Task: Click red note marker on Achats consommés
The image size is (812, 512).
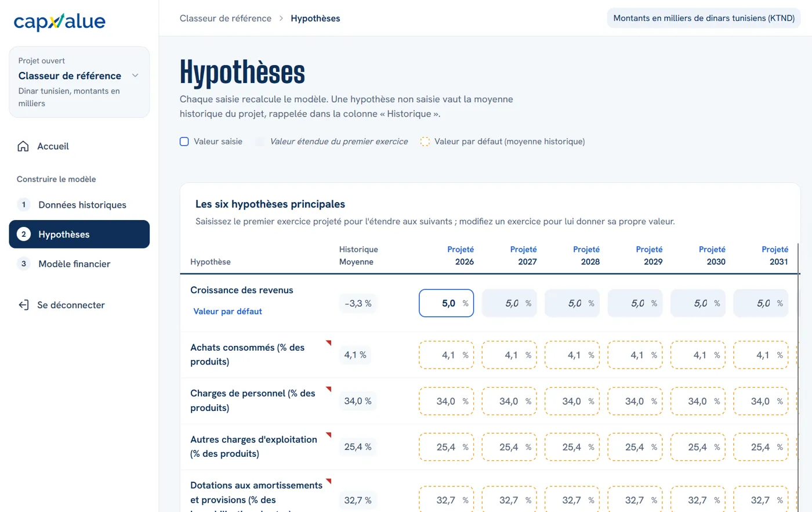Action: pos(328,343)
